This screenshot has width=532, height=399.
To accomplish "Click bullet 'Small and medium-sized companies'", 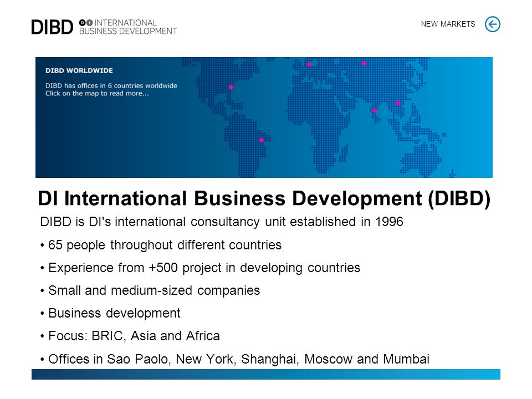I will tap(150, 290).
